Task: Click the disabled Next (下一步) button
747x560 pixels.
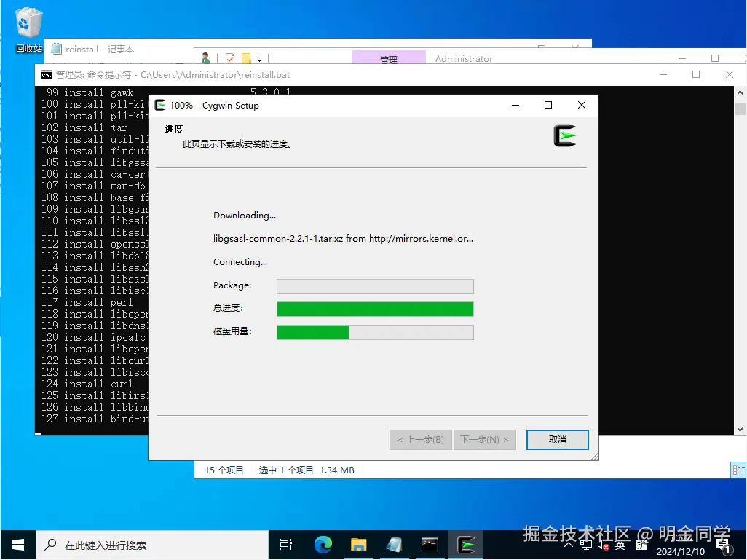Action: pyautogui.click(x=484, y=439)
